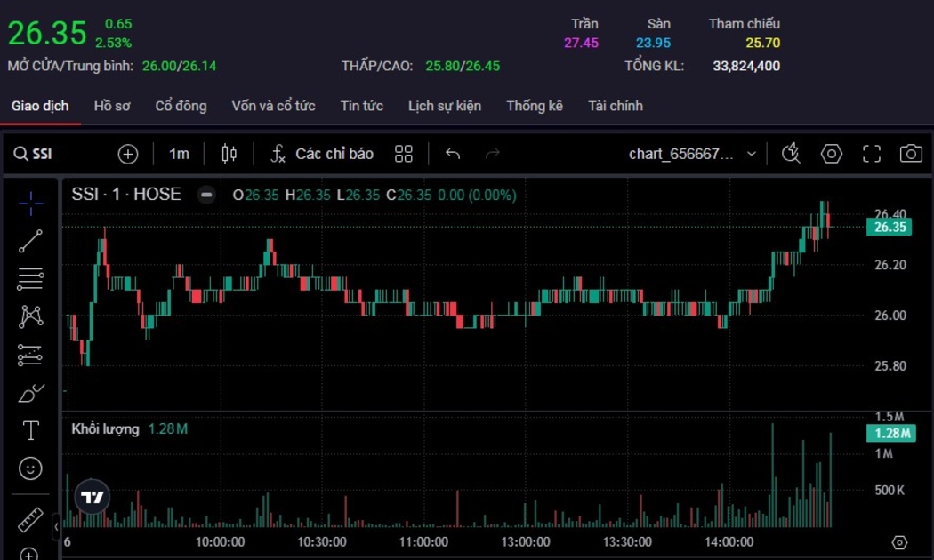Open the Tài chính tab
Image resolution: width=934 pixels, height=560 pixels.
[x=615, y=106]
